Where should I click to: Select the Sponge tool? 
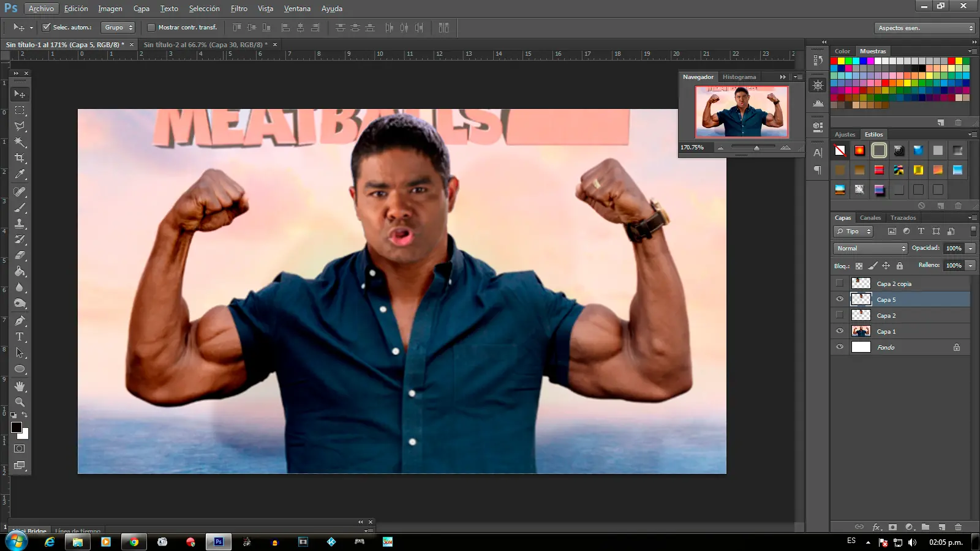tap(20, 303)
